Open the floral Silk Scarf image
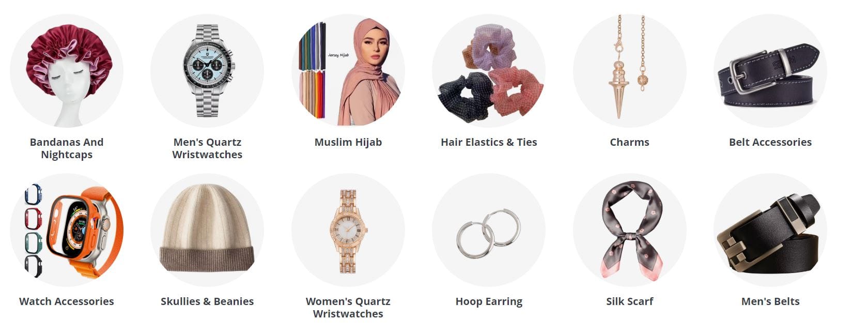The image size is (868, 335). [x=630, y=230]
